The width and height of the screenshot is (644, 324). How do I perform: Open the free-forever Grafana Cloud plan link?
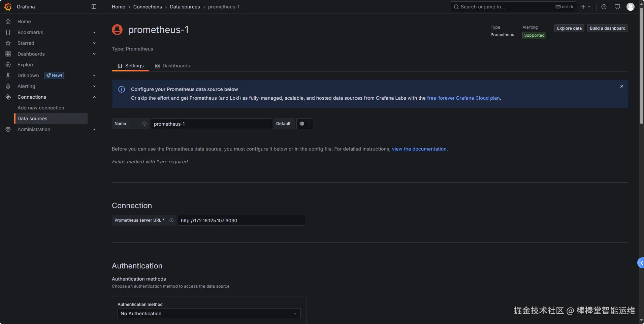[463, 98]
